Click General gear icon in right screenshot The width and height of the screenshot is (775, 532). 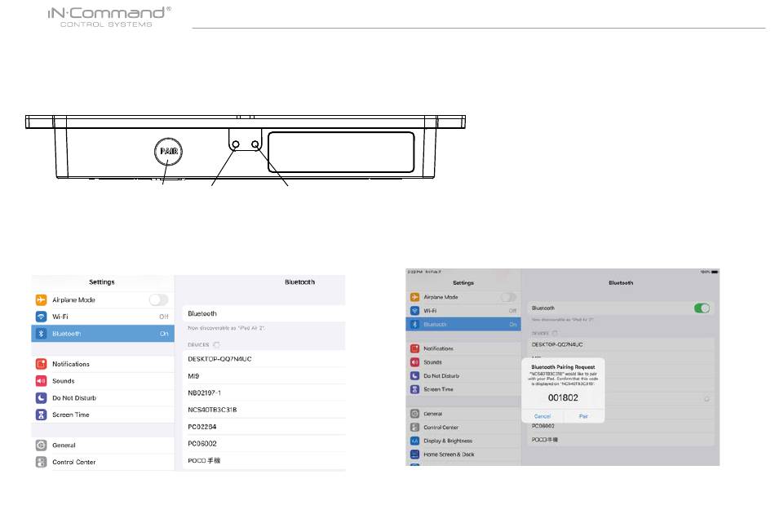(414, 414)
